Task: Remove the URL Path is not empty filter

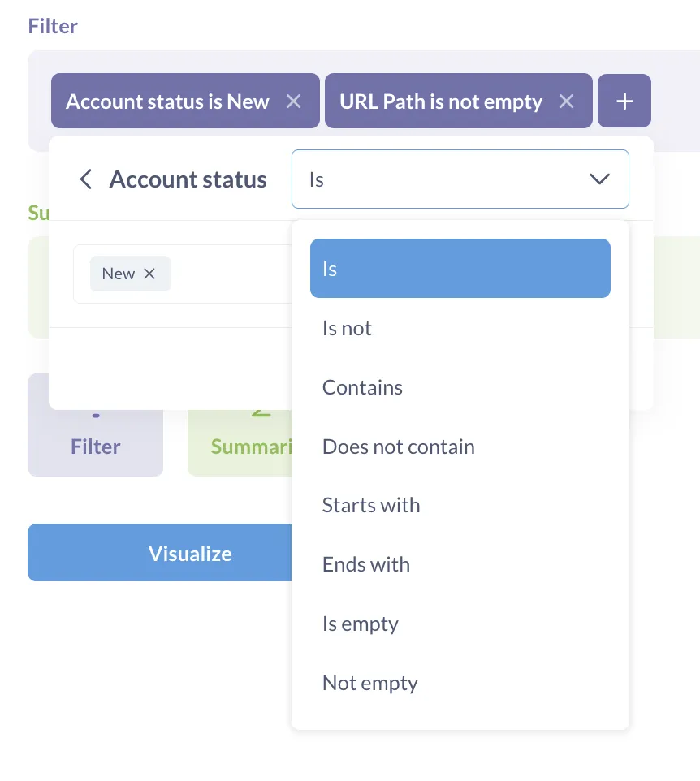Action: [x=567, y=101]
